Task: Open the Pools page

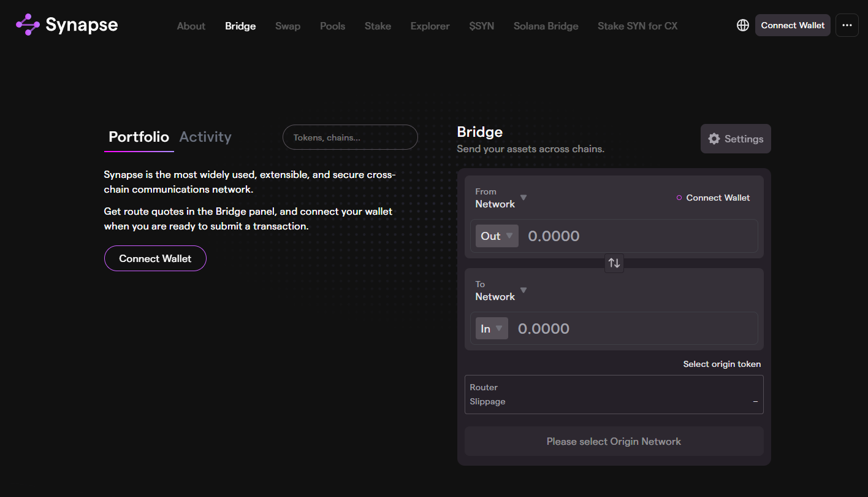Action: pos(332,26)
